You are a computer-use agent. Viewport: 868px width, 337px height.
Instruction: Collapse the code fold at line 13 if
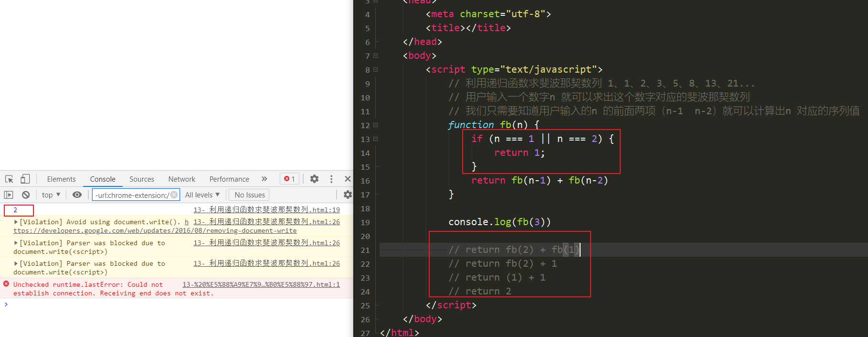pyautogui.click(x=375, y=139)
